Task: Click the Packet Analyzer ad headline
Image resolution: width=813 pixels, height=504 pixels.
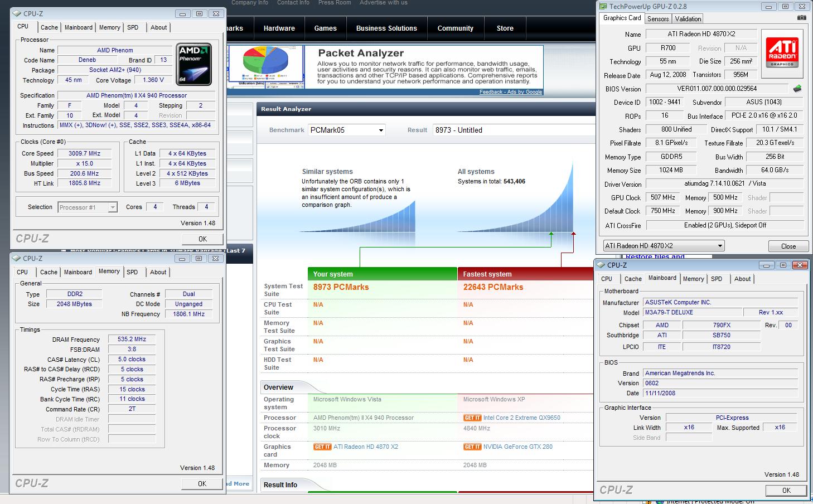Action: pos(361,53)
